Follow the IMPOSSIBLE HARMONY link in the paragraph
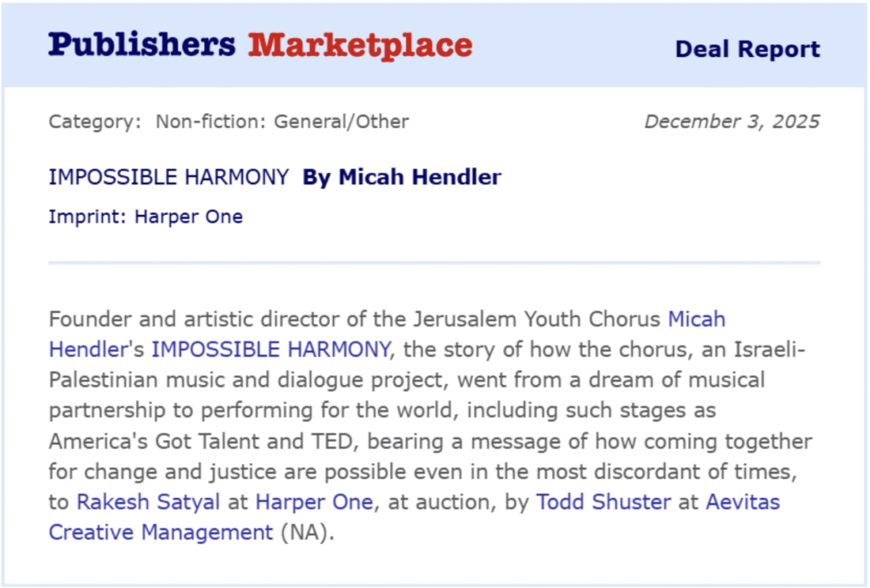870x588 pixels. 271,348
